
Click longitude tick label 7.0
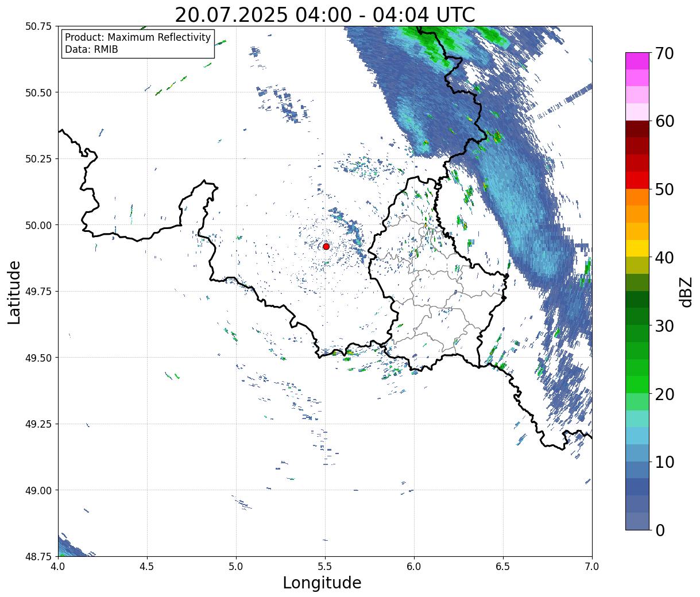point(592,566)
